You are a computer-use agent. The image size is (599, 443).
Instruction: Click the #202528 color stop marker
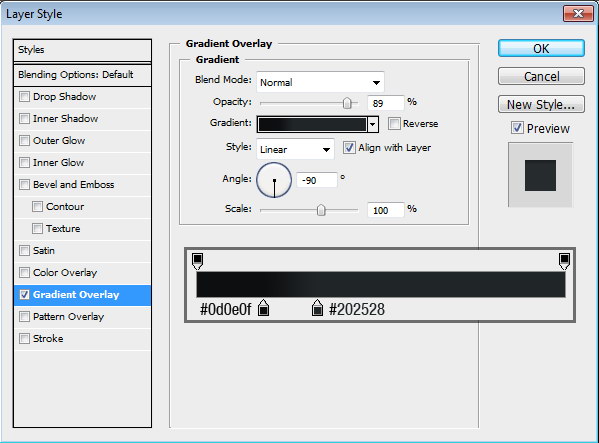tap(317, 308)
